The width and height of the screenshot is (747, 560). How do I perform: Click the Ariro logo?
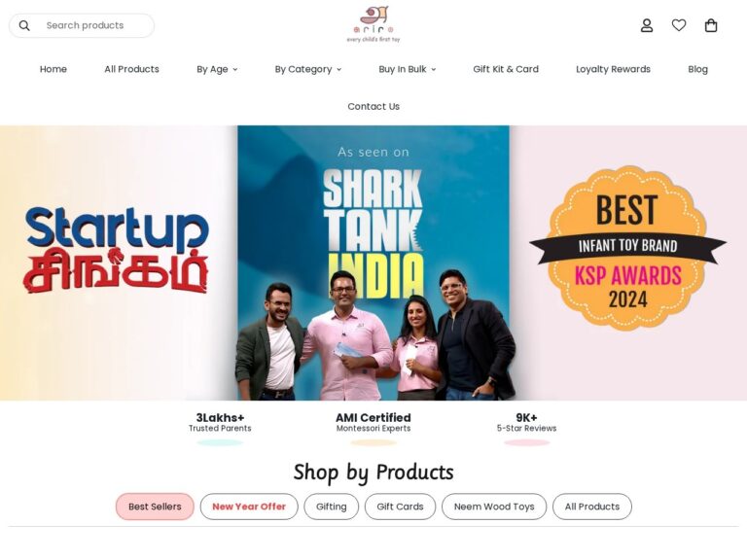pyautogui.click(x=373, y=24)
